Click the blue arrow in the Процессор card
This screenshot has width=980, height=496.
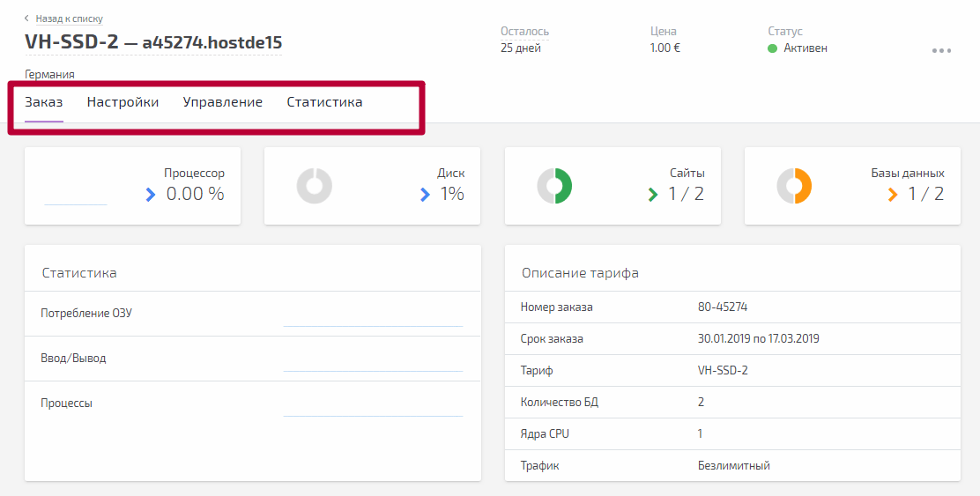[x=150, y=195]
